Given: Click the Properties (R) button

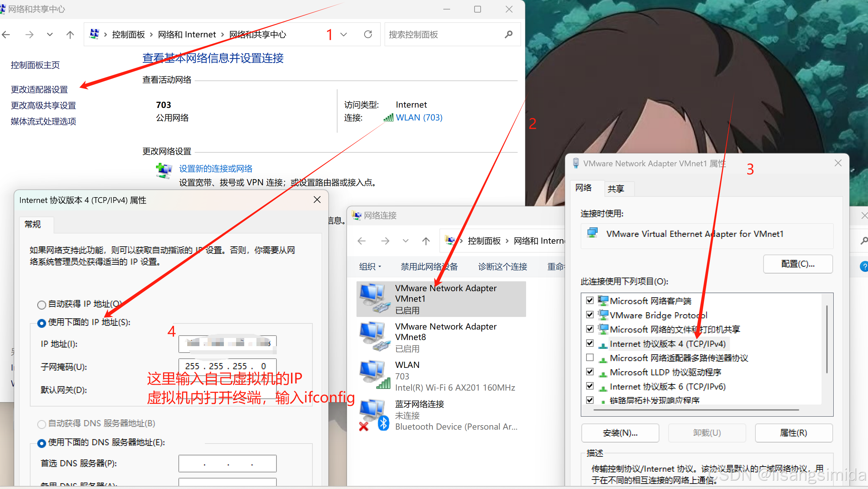Looking at the screenshot, I should [793, 433].
